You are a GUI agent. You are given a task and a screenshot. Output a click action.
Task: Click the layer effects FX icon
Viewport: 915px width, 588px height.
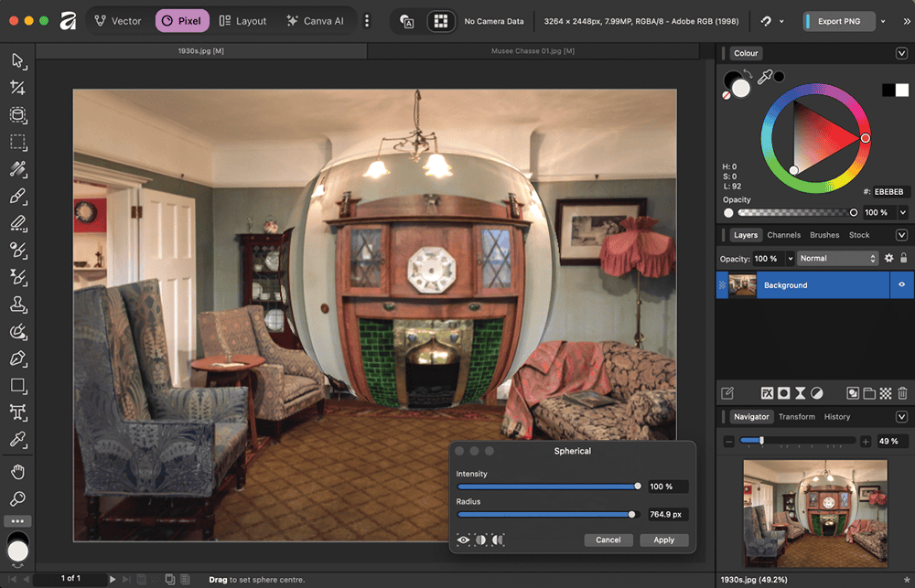tap(767, 393)
